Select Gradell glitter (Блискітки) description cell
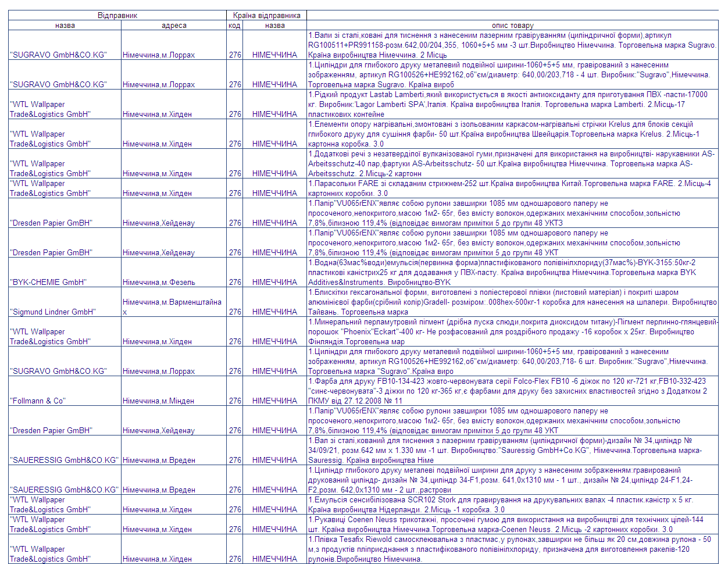Viewport: 728px width, 564px height. (x=512, y=302)
